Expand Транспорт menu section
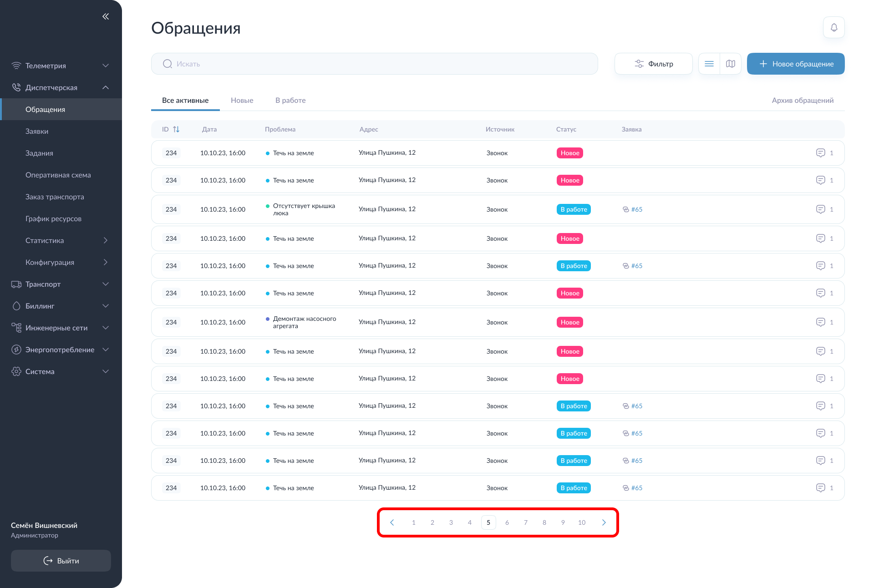The width and height of the screenshot is (874, 588). 106,284
